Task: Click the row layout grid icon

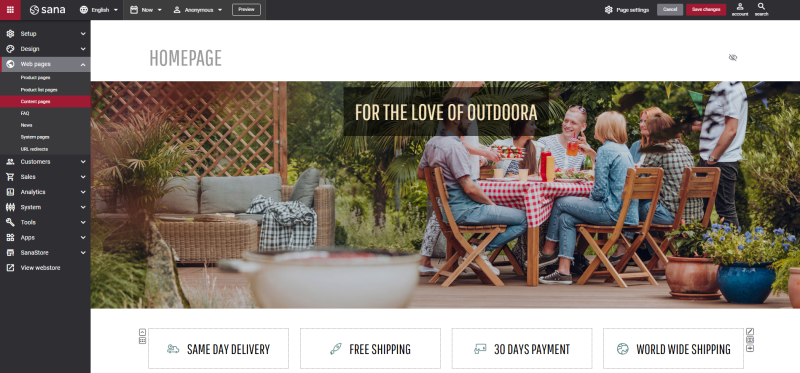Action: tap(142, 340)
